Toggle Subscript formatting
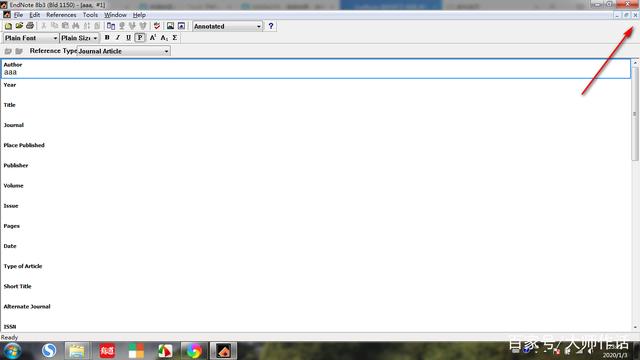 [x=164, y=38]
